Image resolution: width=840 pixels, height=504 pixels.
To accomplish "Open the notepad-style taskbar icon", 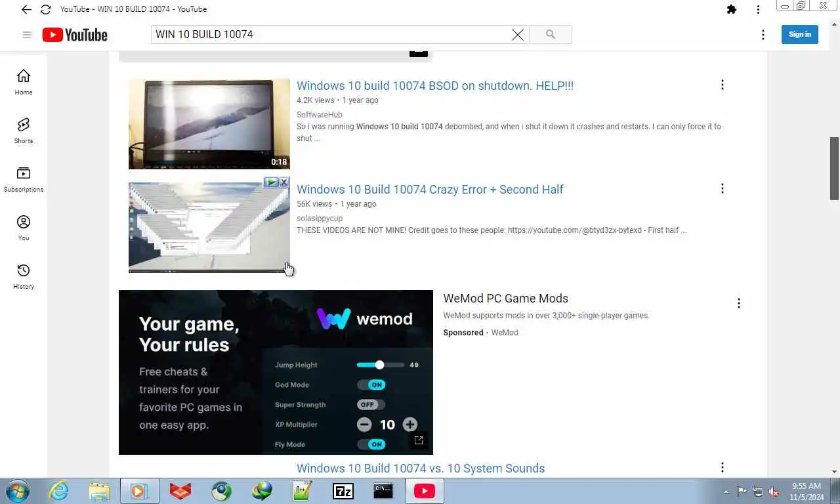I will coord(303,492).
